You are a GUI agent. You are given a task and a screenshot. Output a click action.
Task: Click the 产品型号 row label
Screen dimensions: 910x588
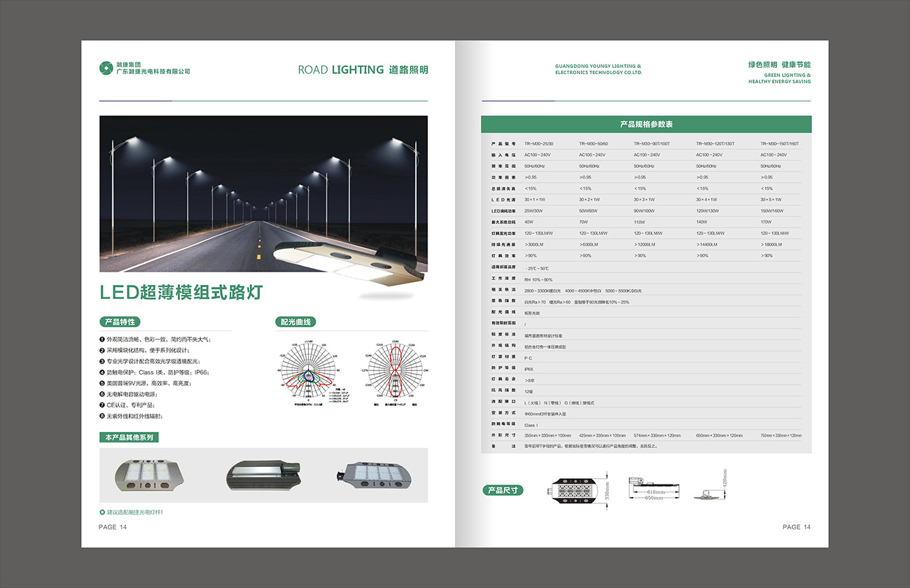point(503,143)
